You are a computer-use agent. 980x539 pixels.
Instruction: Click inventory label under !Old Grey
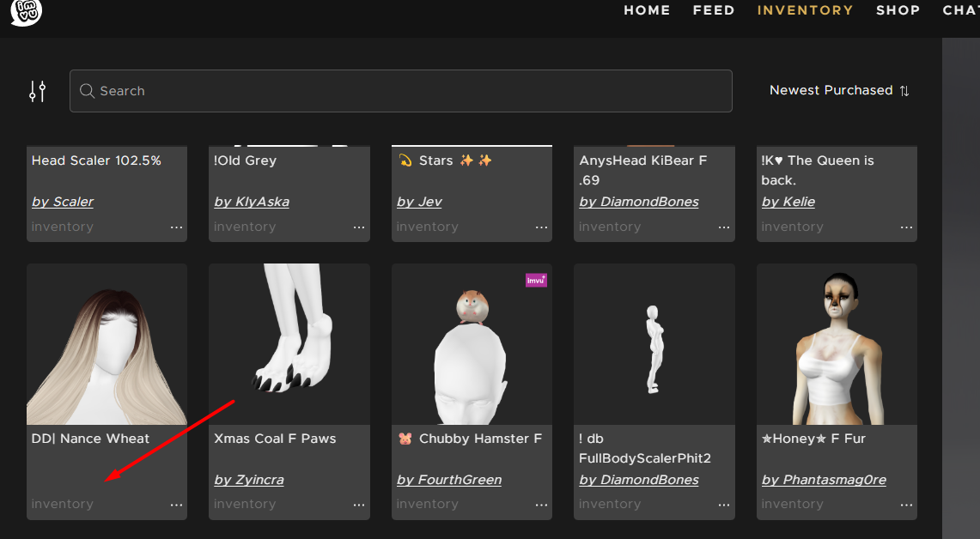pyautogui.click(x=245, y=227)
